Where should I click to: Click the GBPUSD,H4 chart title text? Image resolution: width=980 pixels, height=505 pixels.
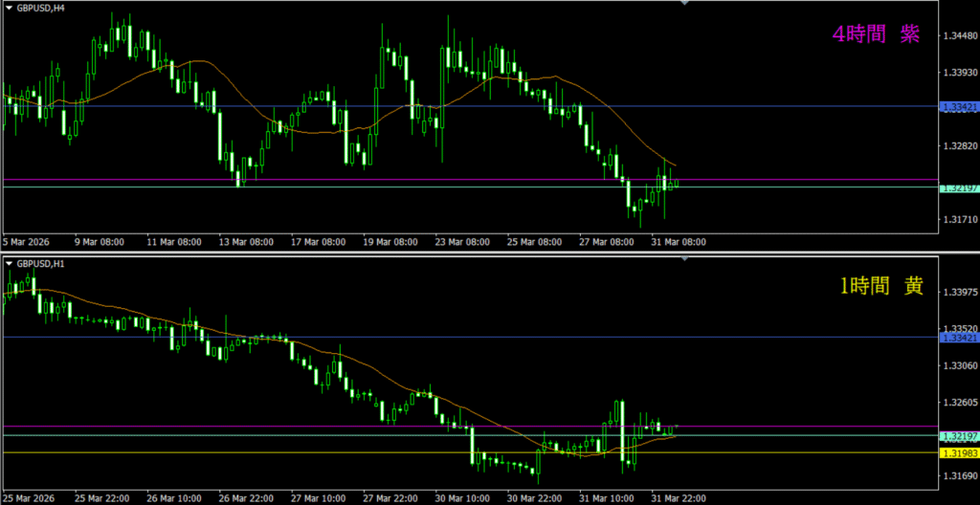[x=43, y=9]
